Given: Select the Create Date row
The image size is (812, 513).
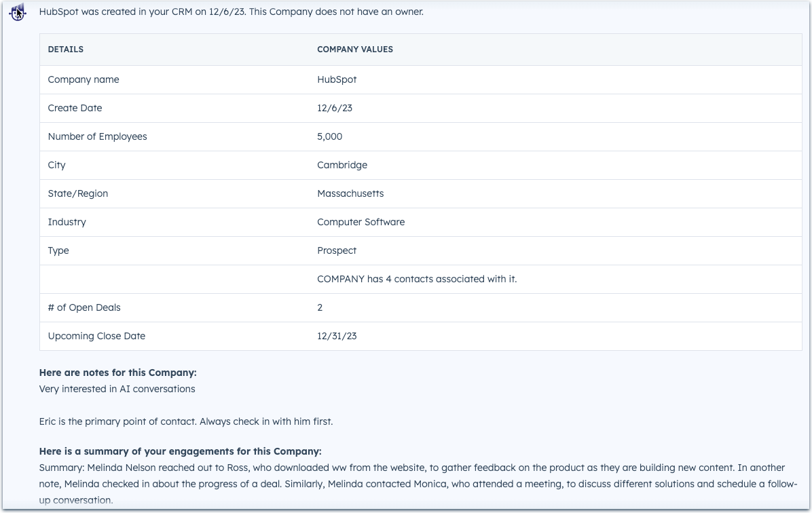Looking at the screenshot, I should click(75, 108).
